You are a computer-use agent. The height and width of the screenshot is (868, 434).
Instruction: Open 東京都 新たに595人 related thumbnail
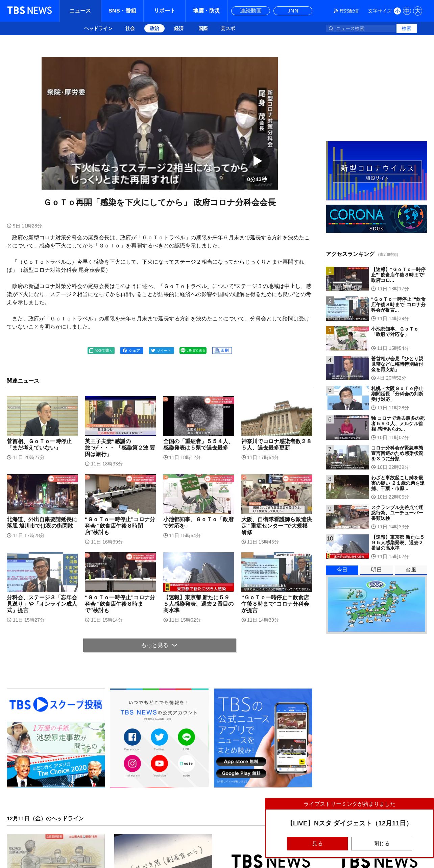[199, 572]
